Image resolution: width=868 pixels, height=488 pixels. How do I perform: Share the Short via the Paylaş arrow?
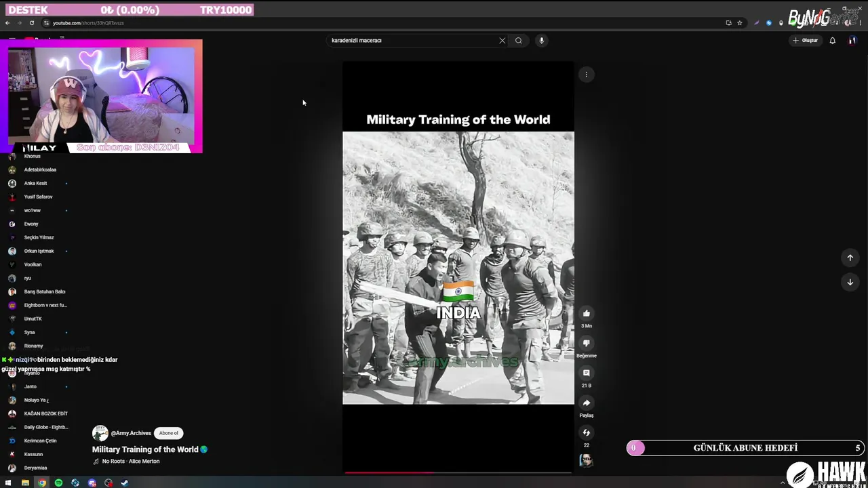click(x=587, y=403)
